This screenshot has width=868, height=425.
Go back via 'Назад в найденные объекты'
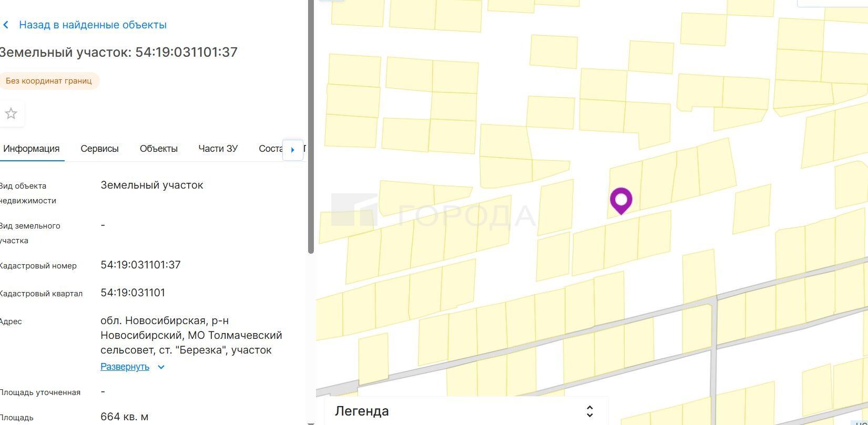(93, 25)
